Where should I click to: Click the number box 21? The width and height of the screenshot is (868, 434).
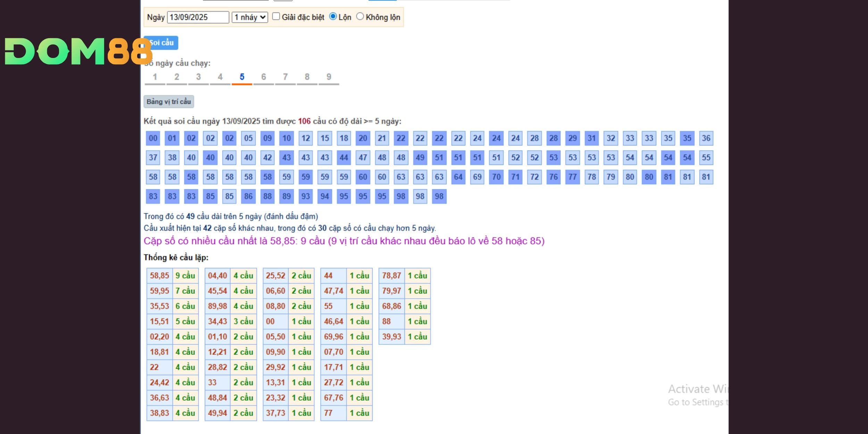point(382,138)
